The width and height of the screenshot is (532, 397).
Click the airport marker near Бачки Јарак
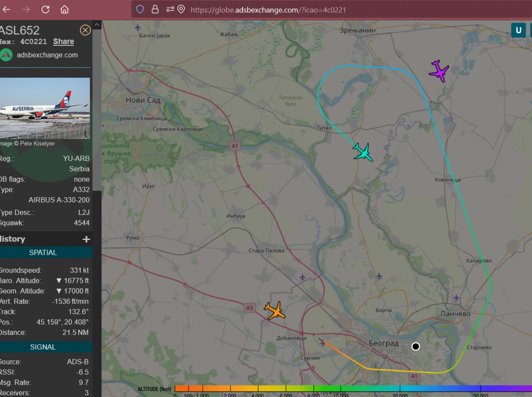click(x=138, y=27)
